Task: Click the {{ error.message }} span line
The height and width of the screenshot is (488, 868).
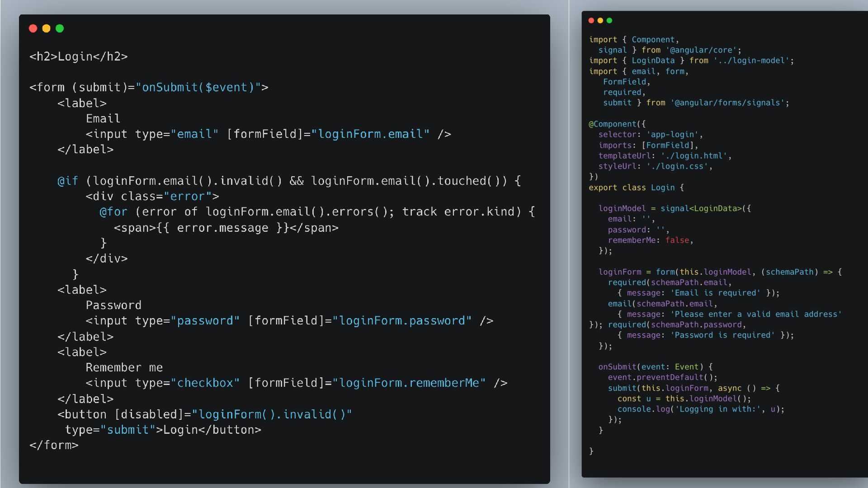Action: [226, 228]
